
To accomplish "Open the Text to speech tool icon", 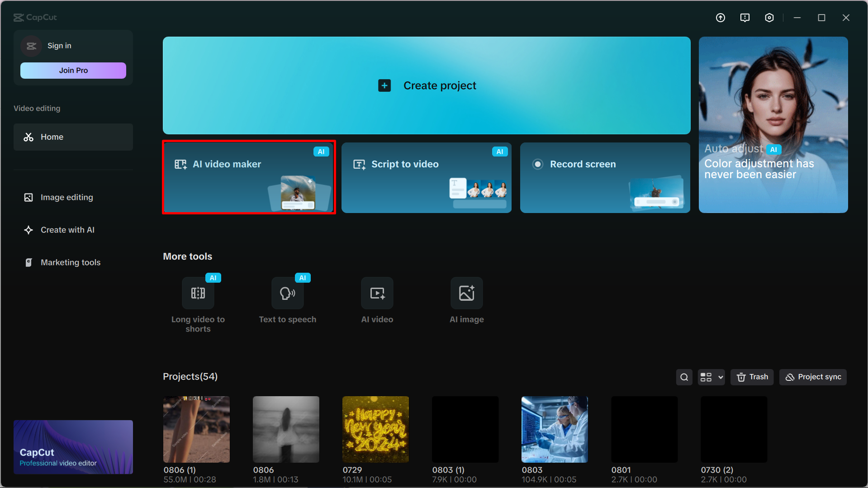I will click(288, 293).
